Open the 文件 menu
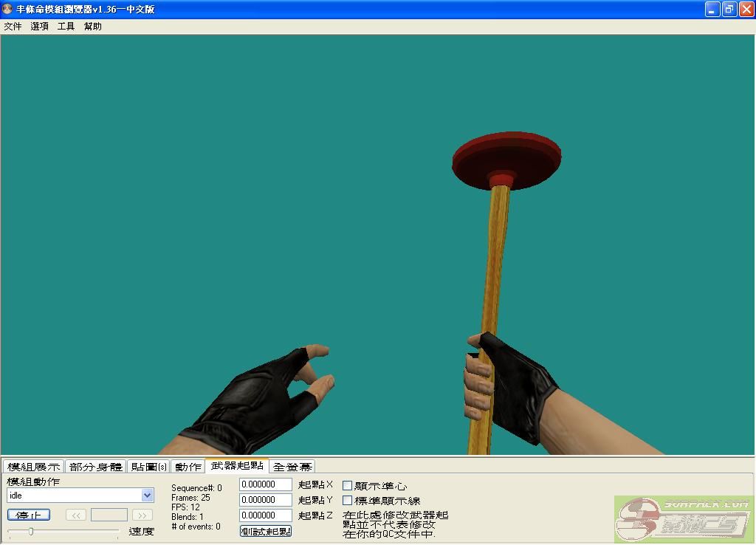 [x=13, y=27]
